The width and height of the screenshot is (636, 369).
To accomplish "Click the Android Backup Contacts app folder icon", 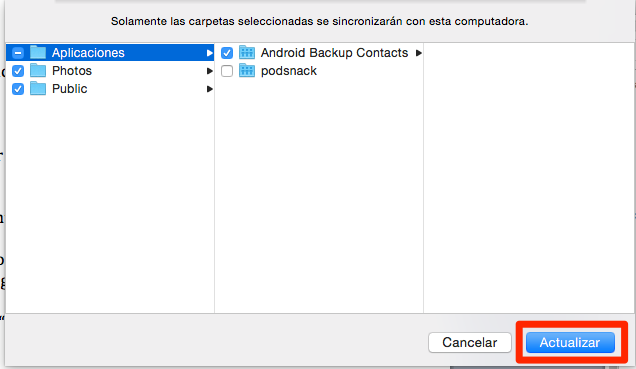I will (247, 52).
